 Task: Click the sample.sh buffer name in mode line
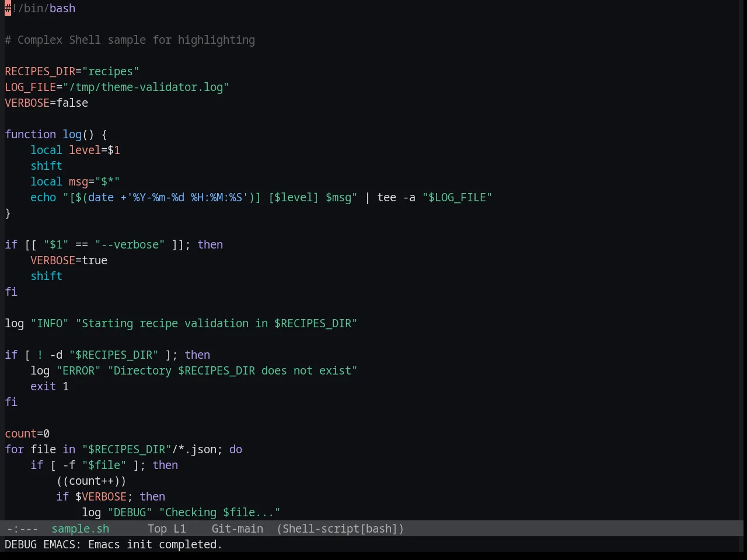[x=80, y=528]
